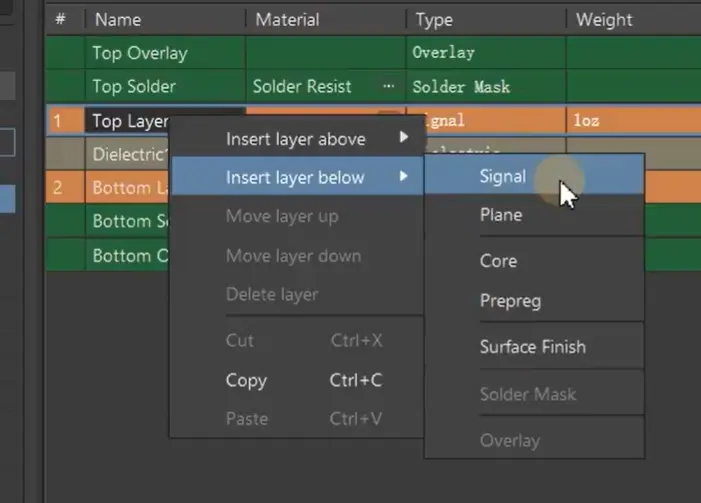Select the Top Overlay layer name cell
The width and height of the screenshot is (701, 503).
[140, 52]
